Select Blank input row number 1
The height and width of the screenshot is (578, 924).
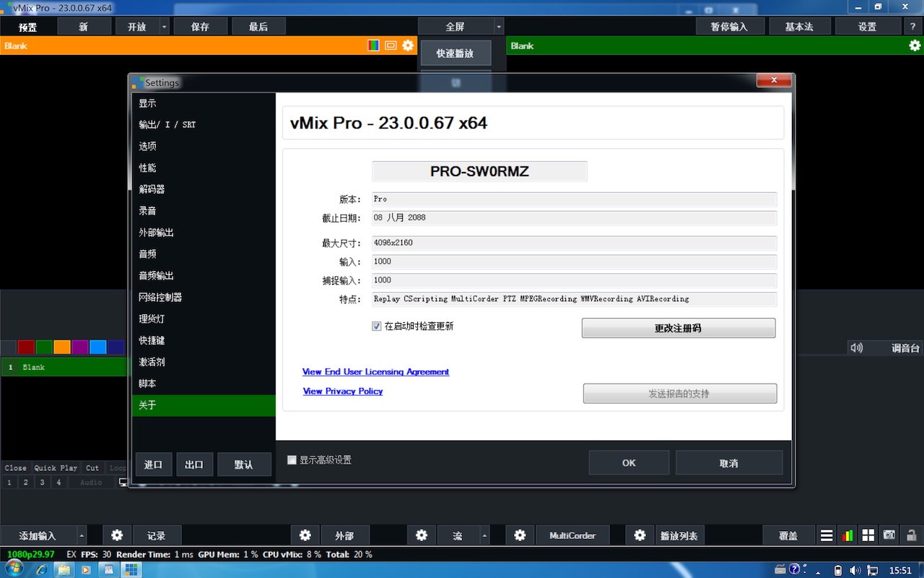(x=64, y=367)
